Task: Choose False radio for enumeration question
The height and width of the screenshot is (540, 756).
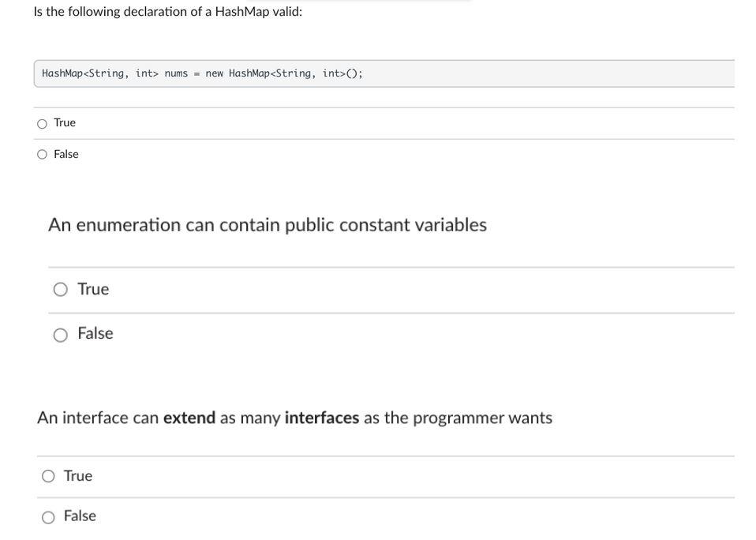Action: tap(61, 336)
